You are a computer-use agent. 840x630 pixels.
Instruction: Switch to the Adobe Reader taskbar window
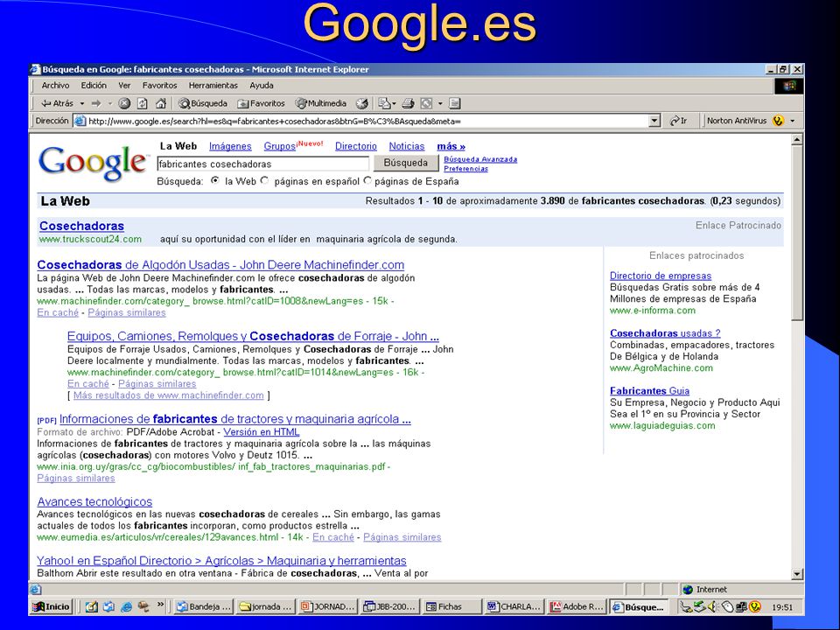click(577, 606)
